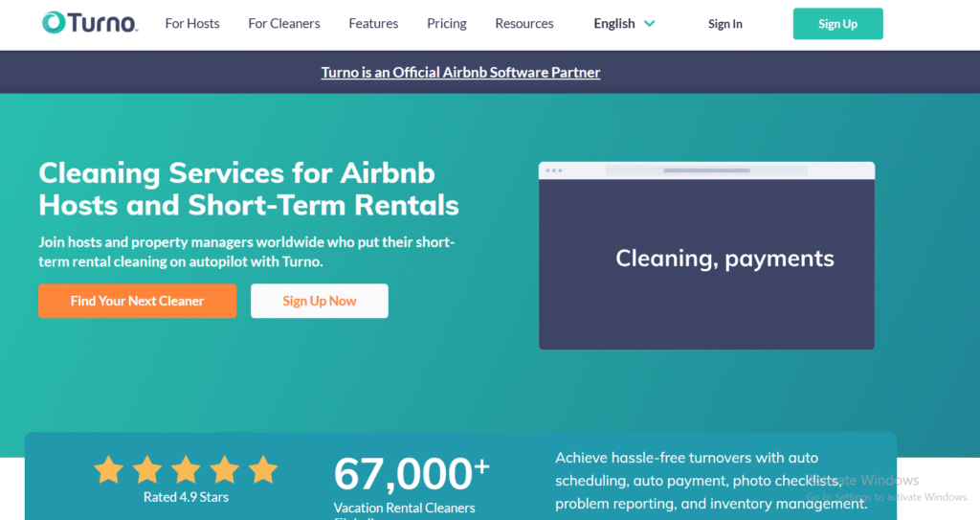Viewport: 980px width, 520px height.
Task: Click the second rating star
Action: (147, 469)
